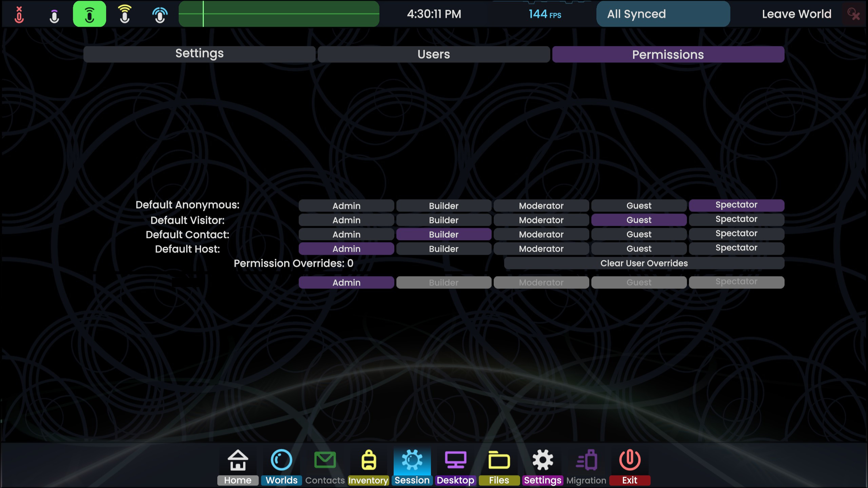Click Clear User Overrides button
The height and width of the screenshot is (488, 868).
(644, 263)
